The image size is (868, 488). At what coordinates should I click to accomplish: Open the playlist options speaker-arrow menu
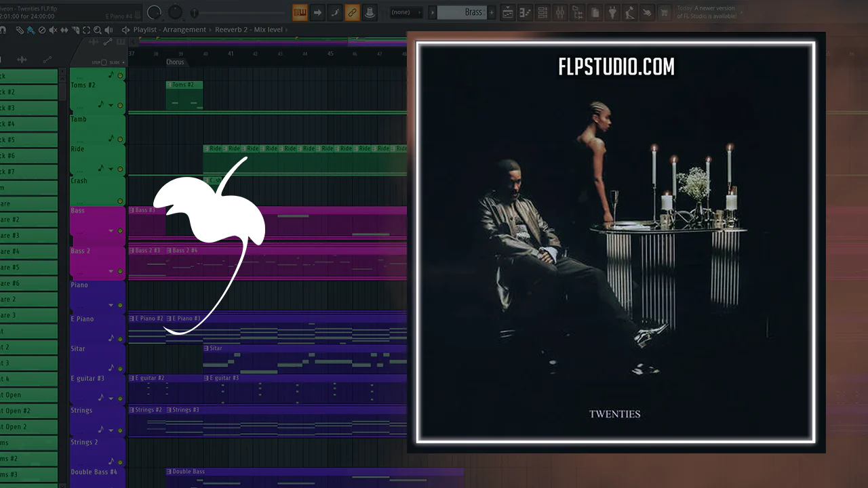(x=125, y=30)
